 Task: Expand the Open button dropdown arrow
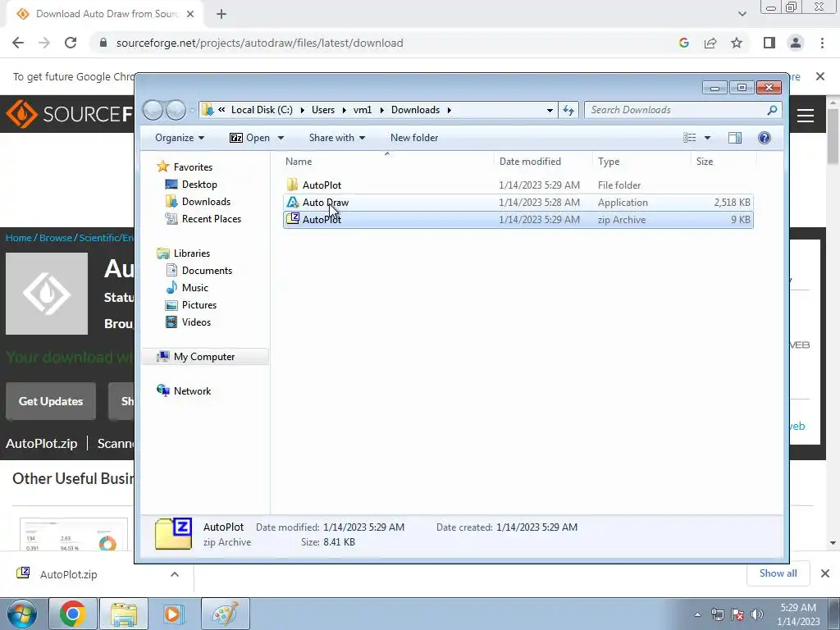[x=281, y=138]
